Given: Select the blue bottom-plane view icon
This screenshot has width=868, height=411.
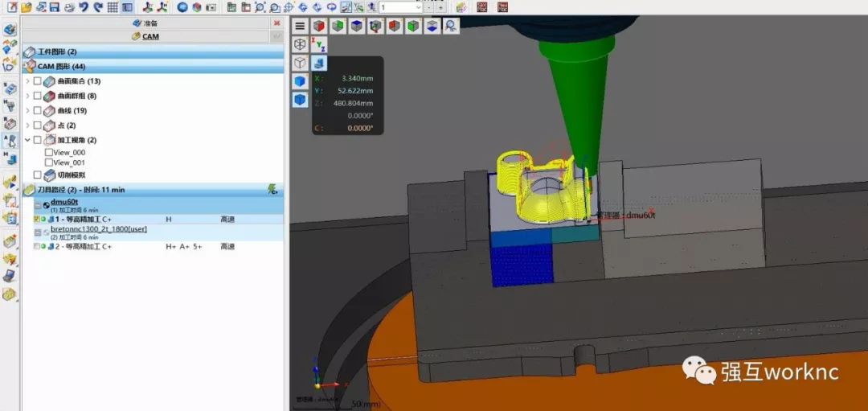Looking at the screenshot, I should [x=432, y=26].
